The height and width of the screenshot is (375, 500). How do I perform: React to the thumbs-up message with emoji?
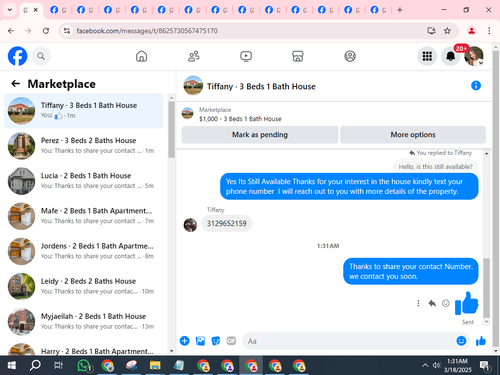coord(446,303)
